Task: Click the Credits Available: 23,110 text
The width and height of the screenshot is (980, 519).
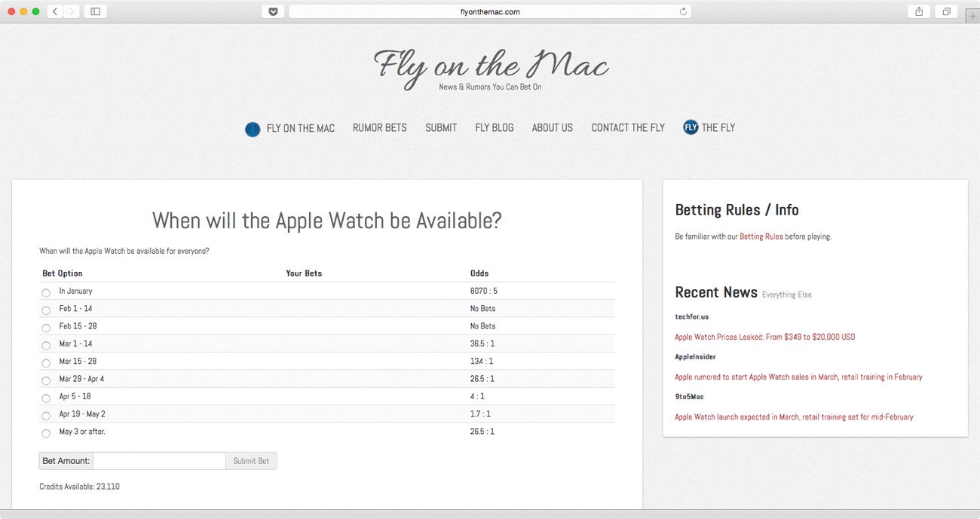Action: 79,487
